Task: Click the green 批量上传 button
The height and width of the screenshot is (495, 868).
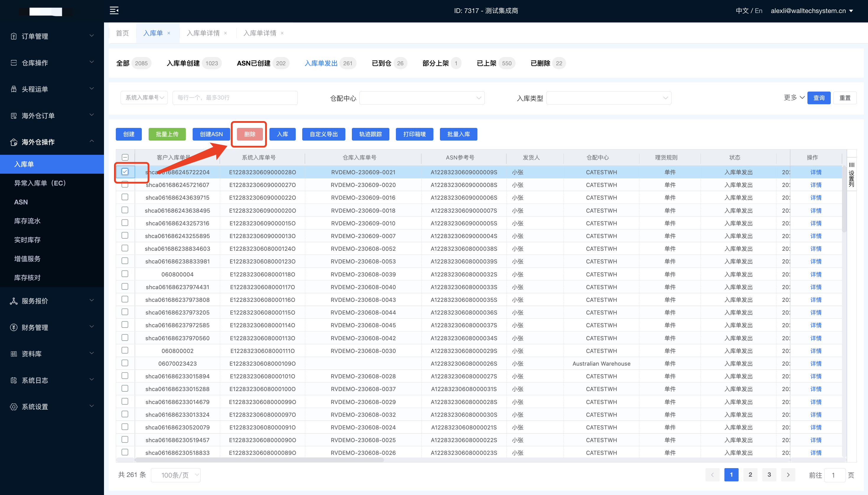Action: pyautogui.click(x=167, y=134)
